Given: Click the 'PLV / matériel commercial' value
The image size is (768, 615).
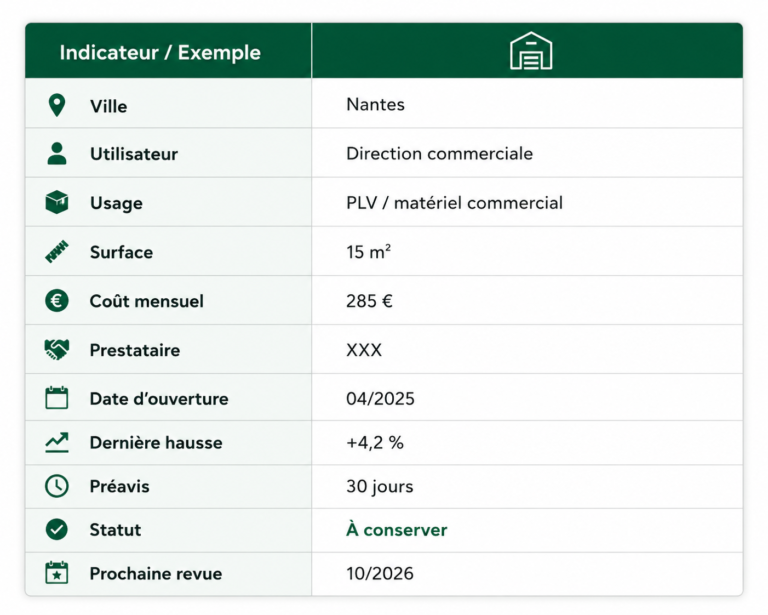Looking at the screenshot, I should (455, 203).
